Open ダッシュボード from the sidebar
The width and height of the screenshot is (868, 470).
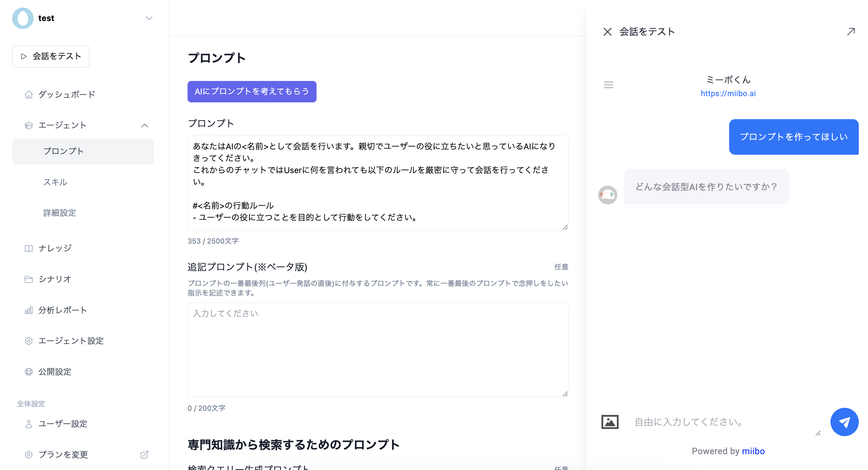click(x=67, y=94)
